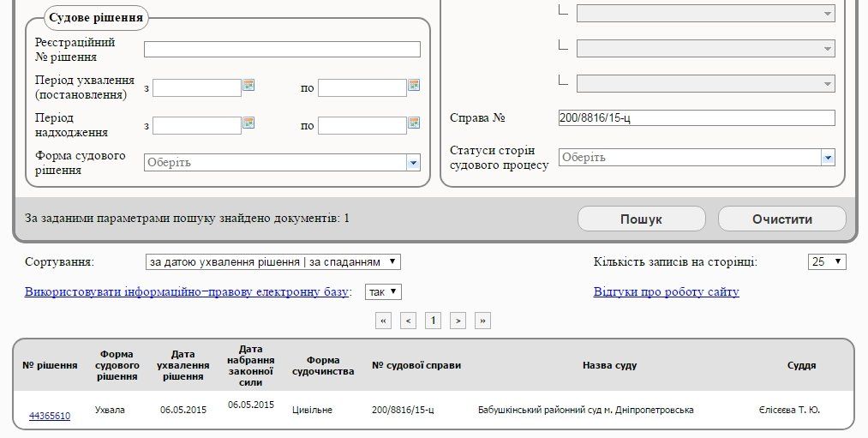The image size is (868, 438).
Task: Open the так dropdown for legal database
Action: (383, 291)
